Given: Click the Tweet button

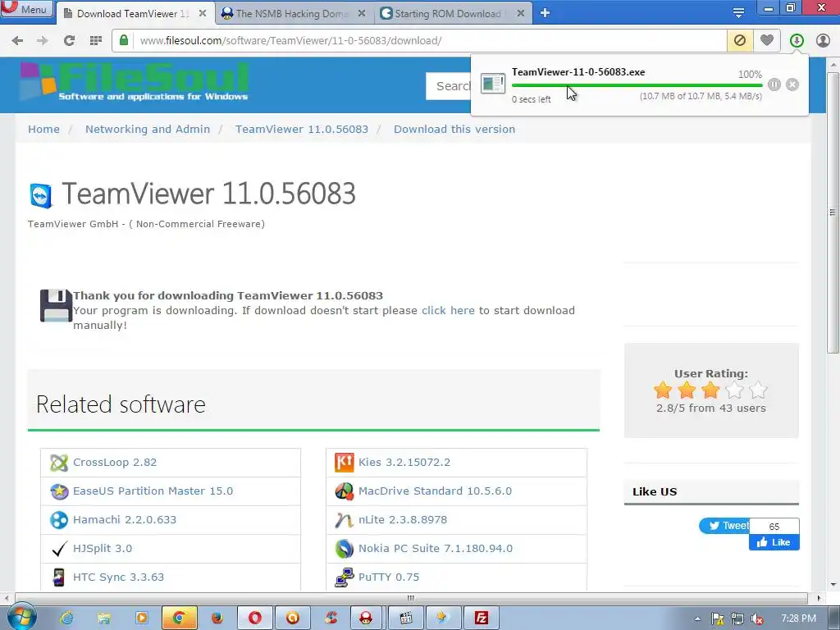Looking at the screenshot, I should [724, 526].
